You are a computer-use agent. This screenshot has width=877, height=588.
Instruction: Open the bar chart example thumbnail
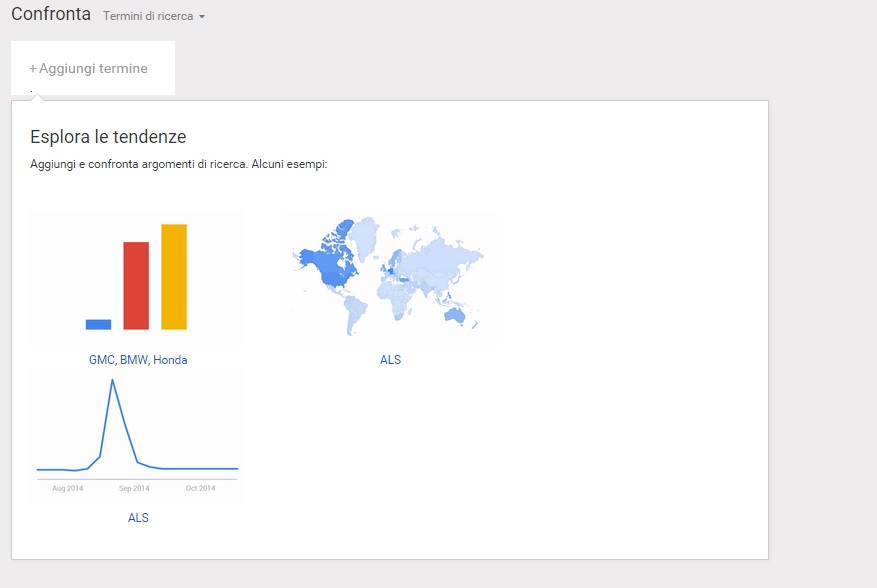coord(138,278)
